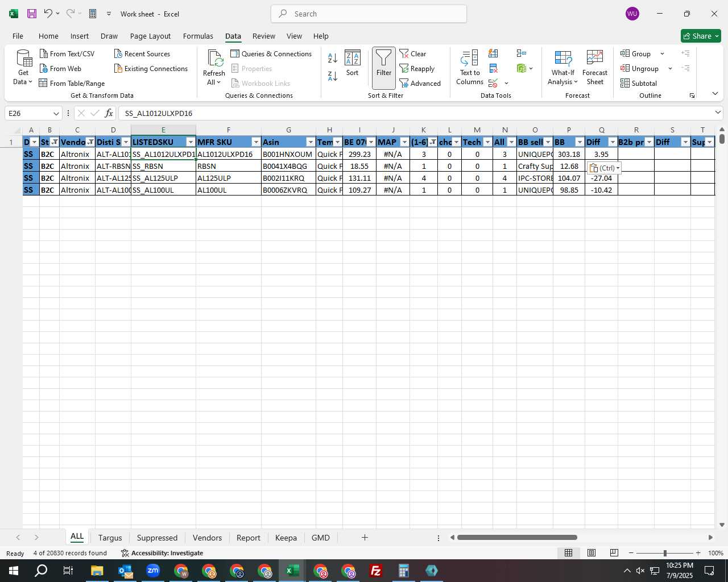The width and height of the screenshot is (728, 582).
Task: Switch to the Targus sheet tab
Action: click(x=110, y=538)
